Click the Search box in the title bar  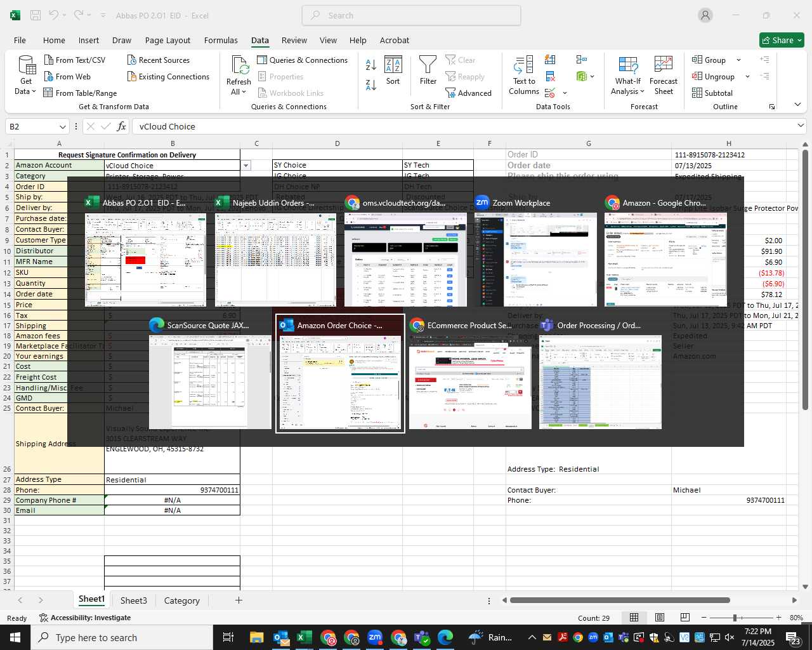click(x=411, y=15)
